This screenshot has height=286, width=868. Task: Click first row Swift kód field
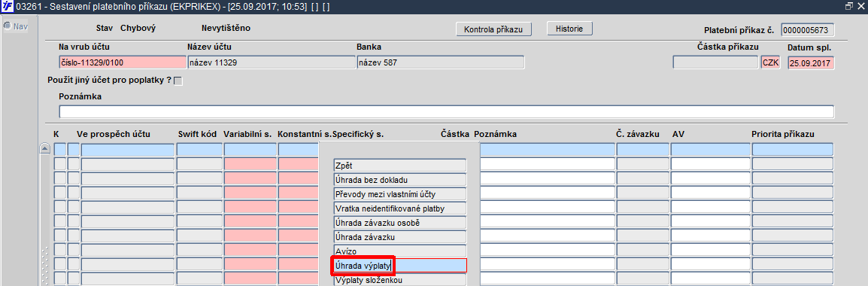(x=199, y=150)
